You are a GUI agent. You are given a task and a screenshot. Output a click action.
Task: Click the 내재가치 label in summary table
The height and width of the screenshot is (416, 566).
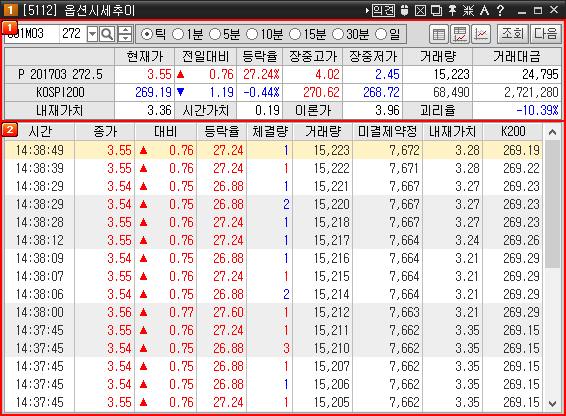pos(60,110)
